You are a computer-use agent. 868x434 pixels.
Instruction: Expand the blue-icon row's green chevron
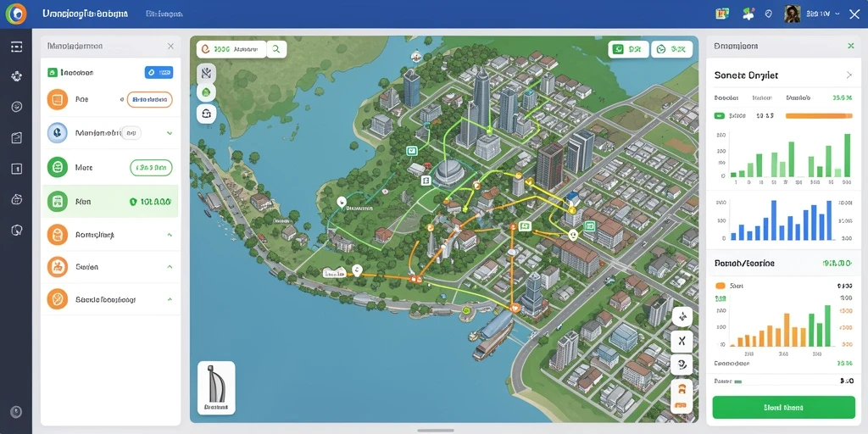point(170,133)
